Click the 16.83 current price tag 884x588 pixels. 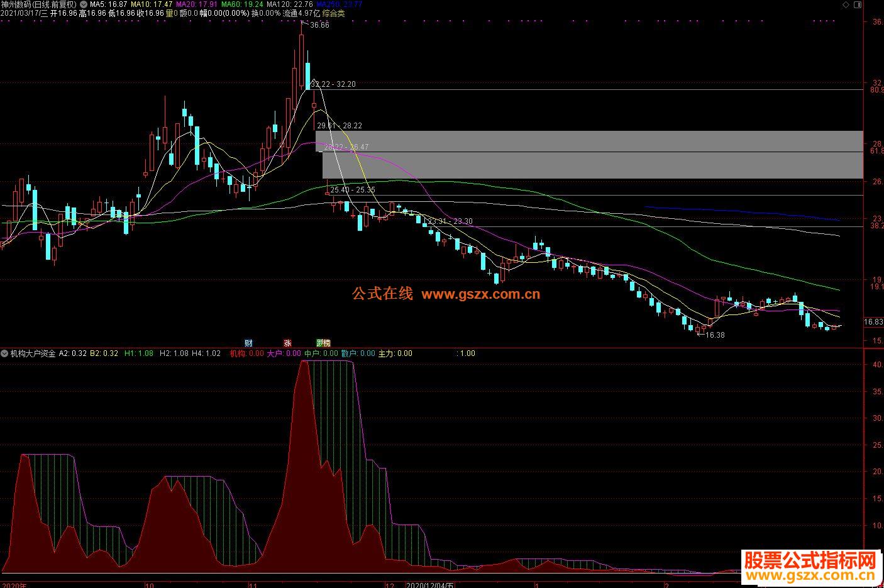coord(873,322)
